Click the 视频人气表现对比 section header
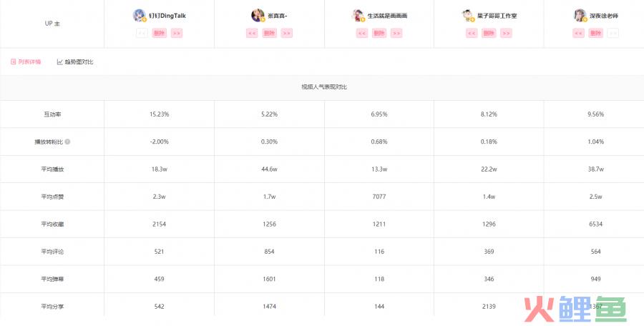 click(324, 87)
